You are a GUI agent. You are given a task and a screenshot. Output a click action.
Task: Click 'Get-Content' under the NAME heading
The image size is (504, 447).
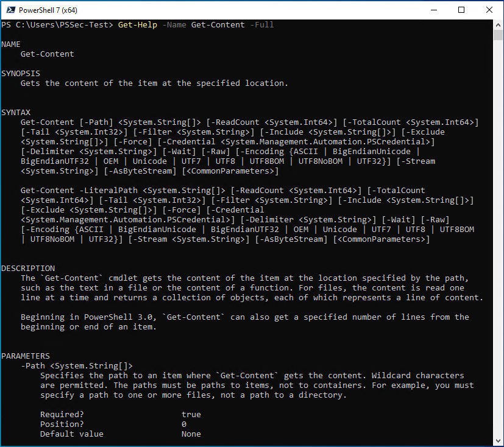click(48, 54)
